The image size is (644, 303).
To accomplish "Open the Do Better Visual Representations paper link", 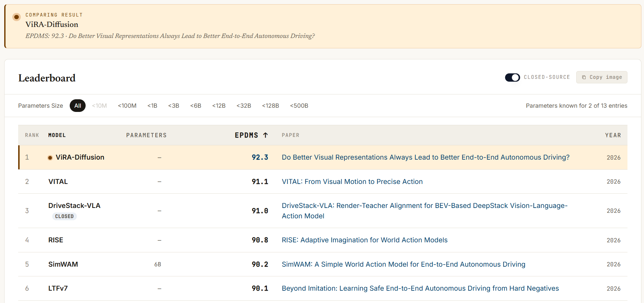I will [x=425, y=157].
